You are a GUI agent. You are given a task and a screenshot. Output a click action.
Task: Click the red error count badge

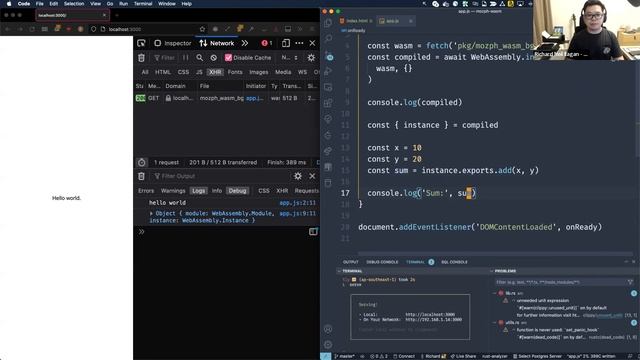(x=267, y=43)
